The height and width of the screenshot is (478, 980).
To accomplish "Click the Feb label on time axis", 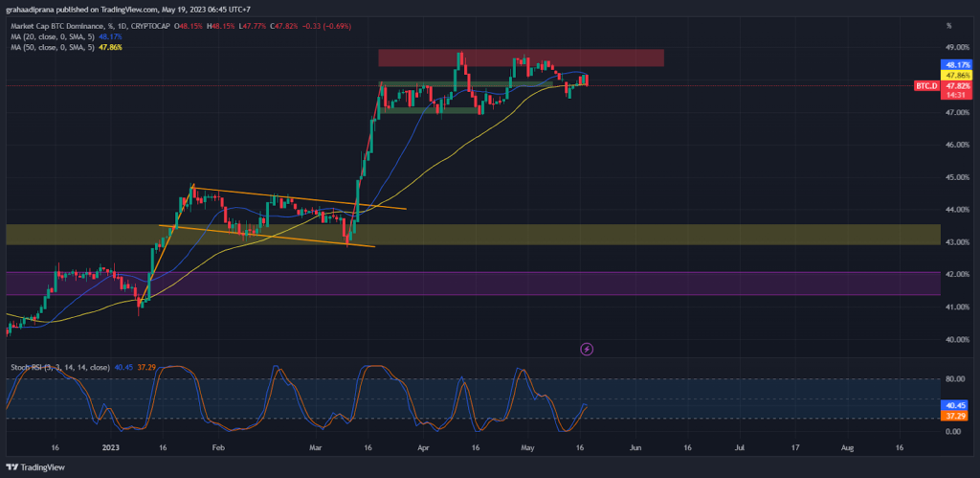I will (217, 448).
